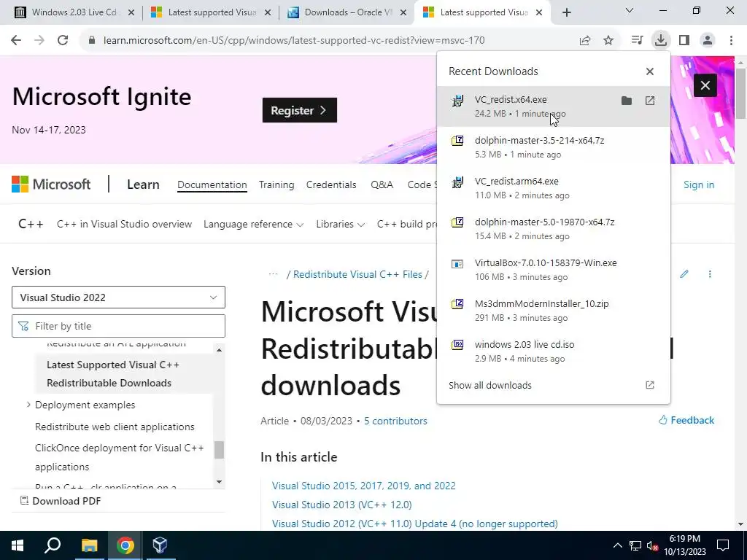747x560 pixels.
Task: Open dolphin-master-3.5-214-x64.7z download
Action: coord(553,147)
